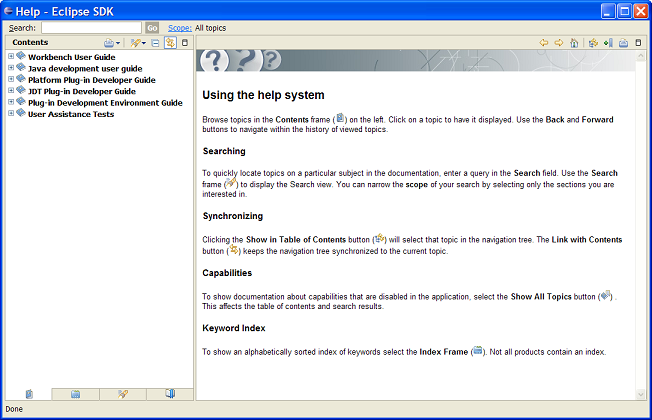Click the 'Keyword Index' section heading
The height and width of the screenshot is (420, 652).
click(x=234, y=328)
